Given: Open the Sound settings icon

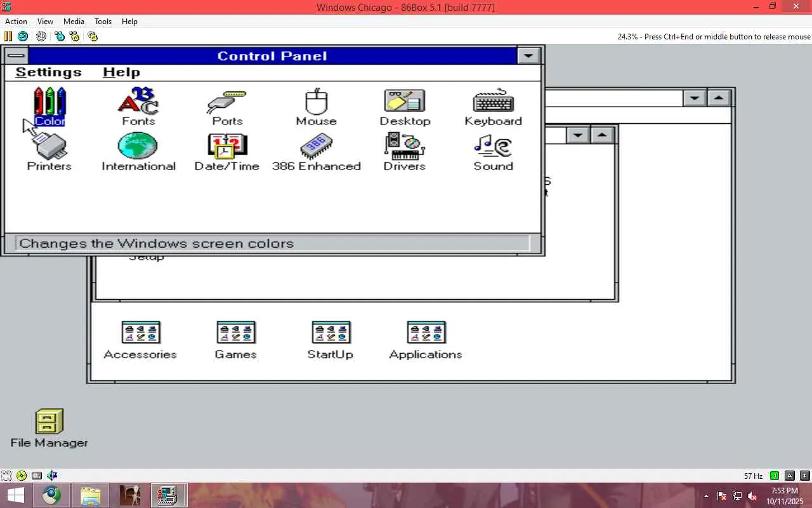Looking at the screenshot, I should point(494,152).
